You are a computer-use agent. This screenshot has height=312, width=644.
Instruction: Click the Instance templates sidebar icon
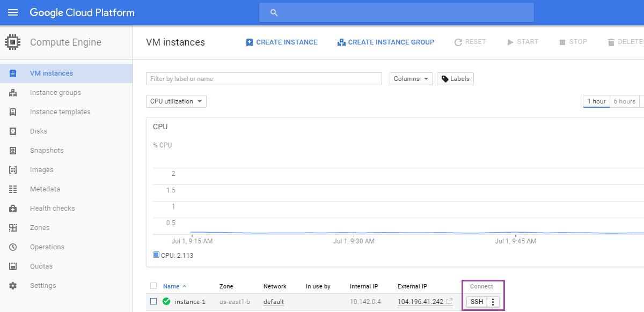click(13, 112)
